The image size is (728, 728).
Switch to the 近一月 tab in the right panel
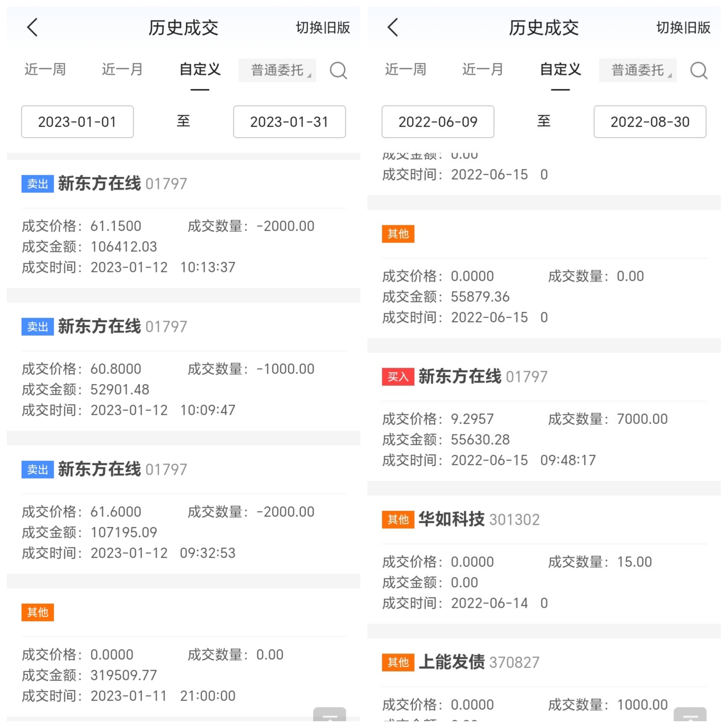click(483, 70)
